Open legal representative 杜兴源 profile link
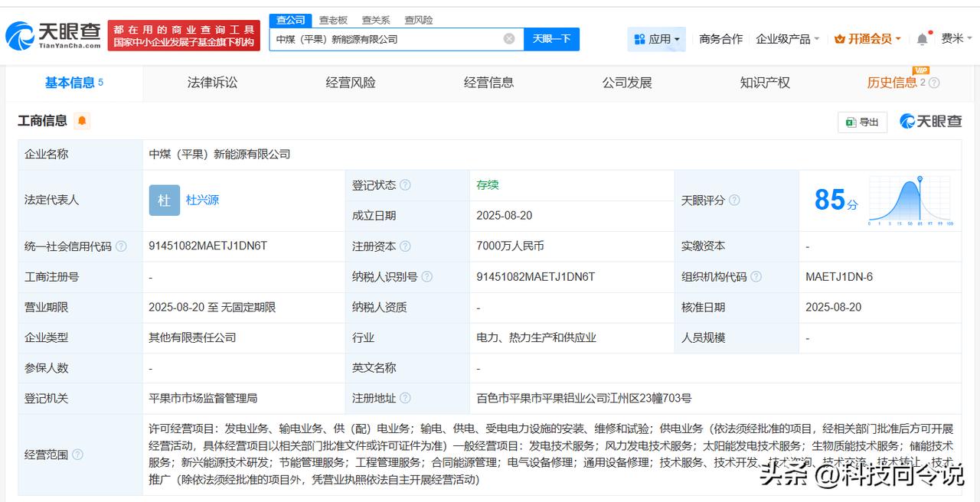 pos(202,200)
